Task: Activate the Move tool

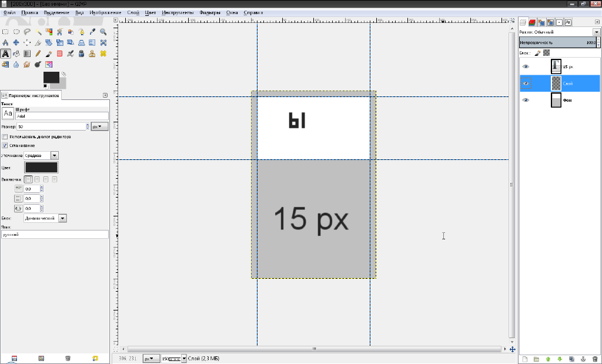Action: 16,43
